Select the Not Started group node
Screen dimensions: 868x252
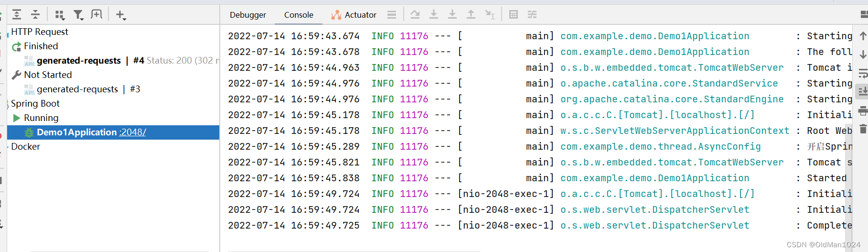pos(48,75)
